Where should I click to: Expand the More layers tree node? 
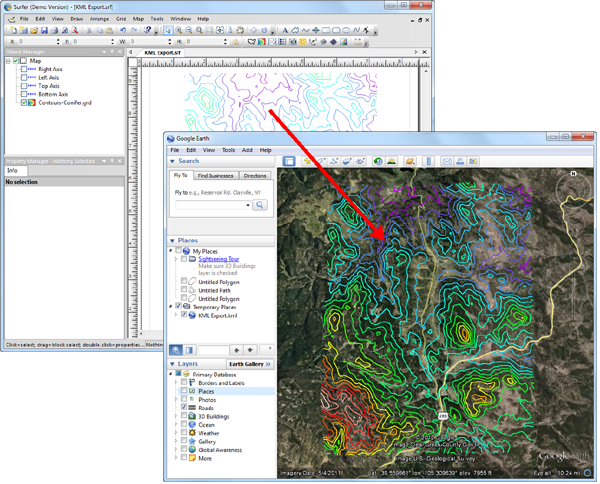click(176, 458)
